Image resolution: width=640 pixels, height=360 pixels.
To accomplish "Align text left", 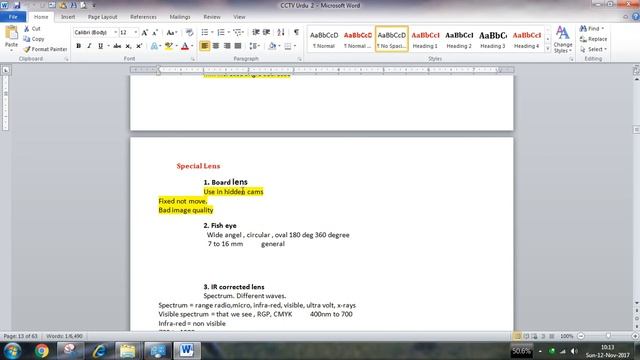I will pos(204,46).
